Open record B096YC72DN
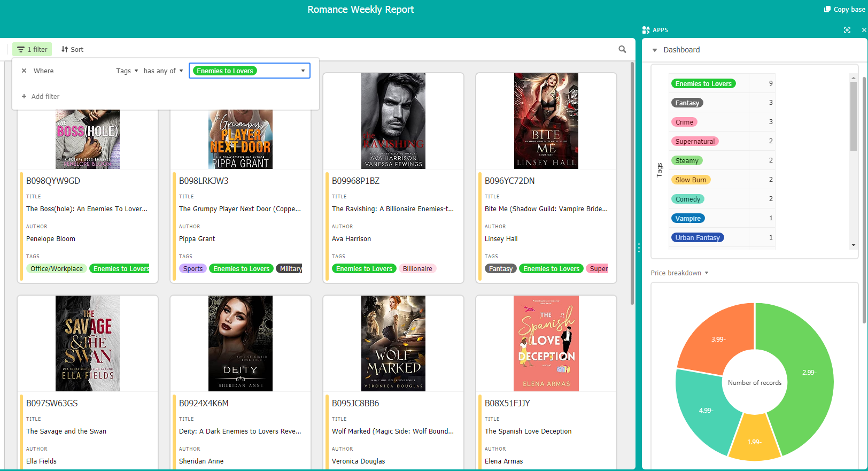 (509, 181)
